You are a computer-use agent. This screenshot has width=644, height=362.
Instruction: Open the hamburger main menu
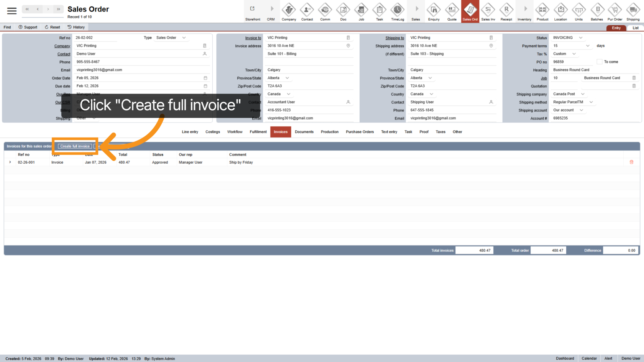coord(12,11)
